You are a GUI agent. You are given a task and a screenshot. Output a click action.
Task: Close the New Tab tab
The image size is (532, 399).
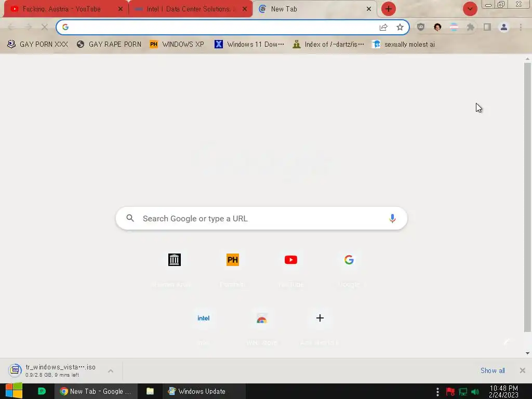pos(369,9)
